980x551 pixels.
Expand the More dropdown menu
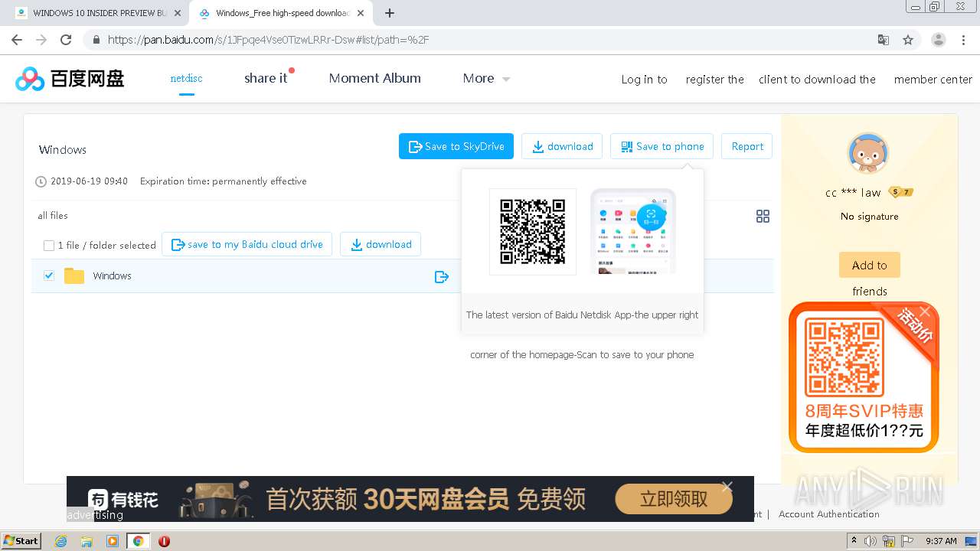[486, 78]
